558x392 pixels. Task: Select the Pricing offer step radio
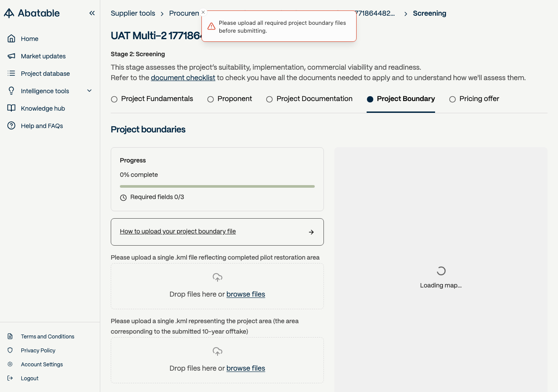click(x=453, y=99)
